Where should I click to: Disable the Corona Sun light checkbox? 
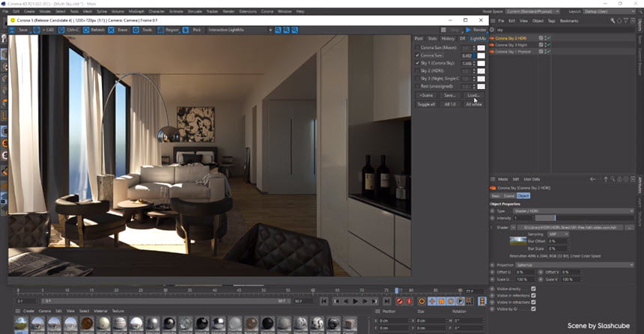tap(417, 55)
